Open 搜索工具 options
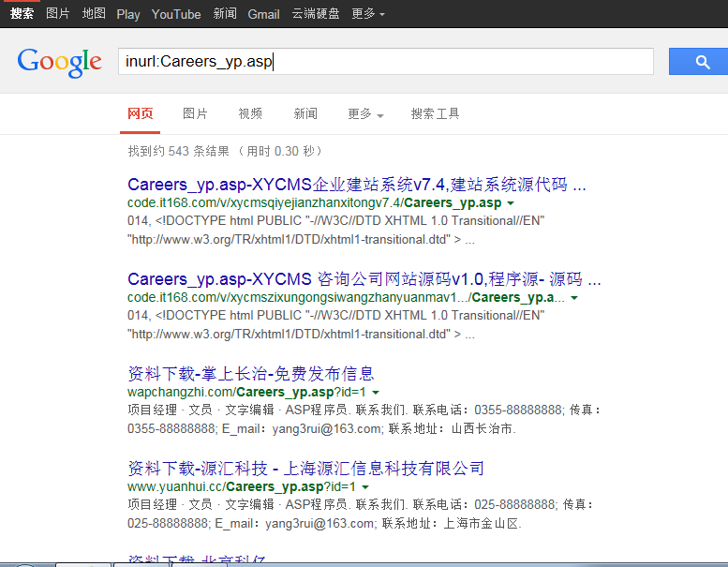The width and height of the screenshot is (728, 567). [x=435, y=113]
